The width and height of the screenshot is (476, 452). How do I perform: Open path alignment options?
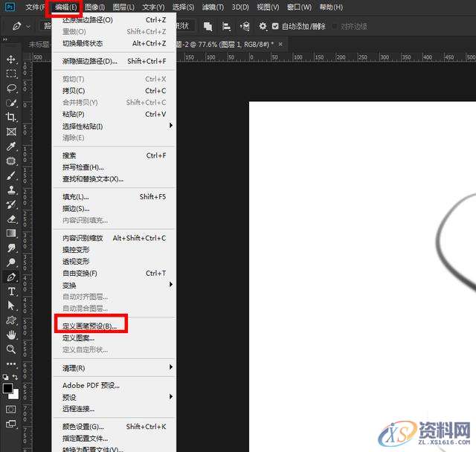226,27
